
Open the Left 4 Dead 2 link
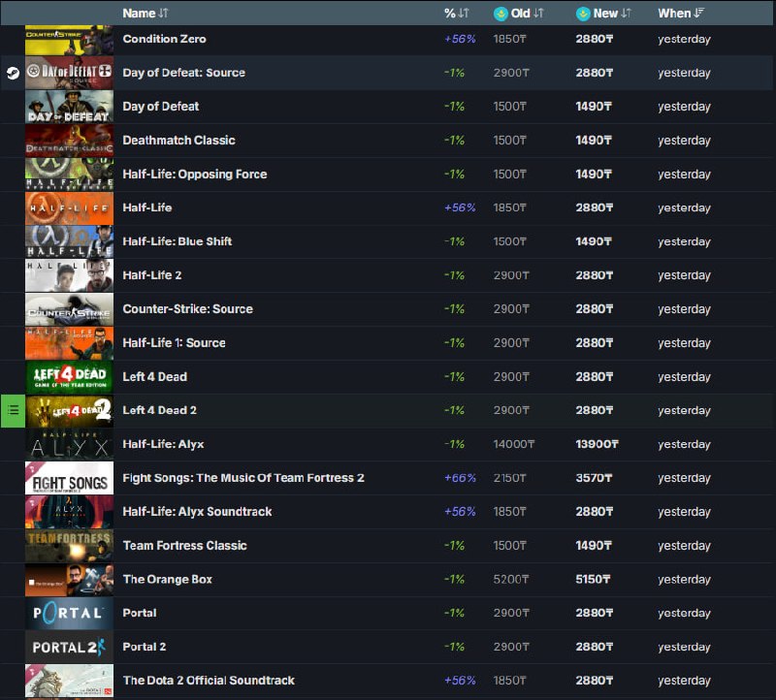click(160, 411)
